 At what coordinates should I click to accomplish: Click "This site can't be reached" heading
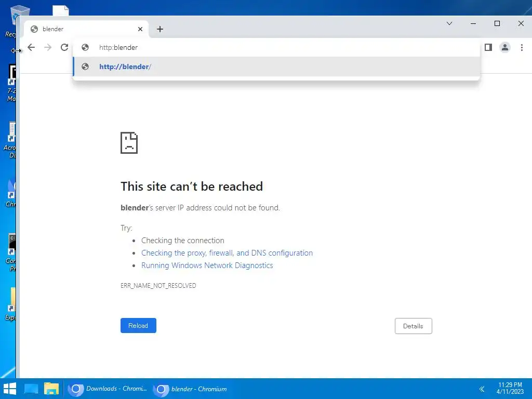tap(192, 187)
